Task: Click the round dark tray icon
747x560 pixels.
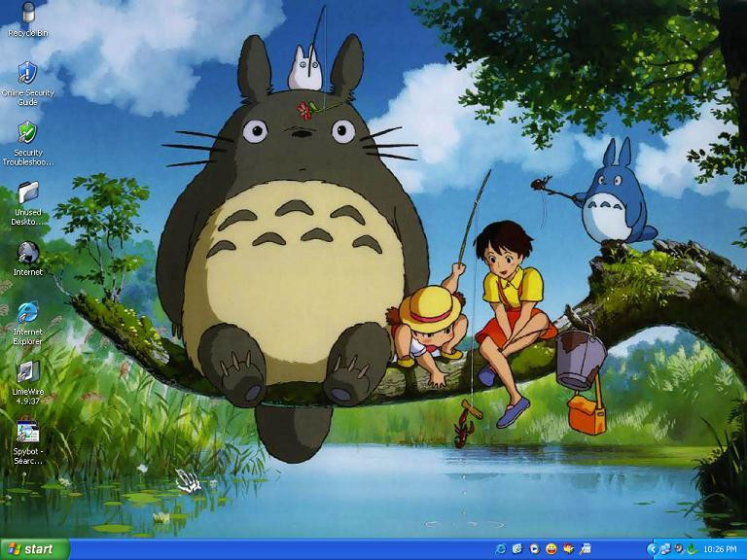Action: 678,549
